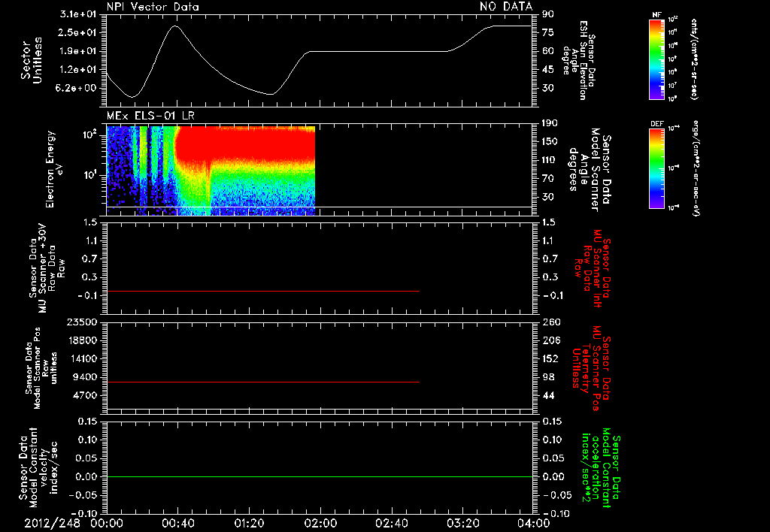
Task: Click the red line in the Scanner Pos panel
Action: (x=262, y=382)
